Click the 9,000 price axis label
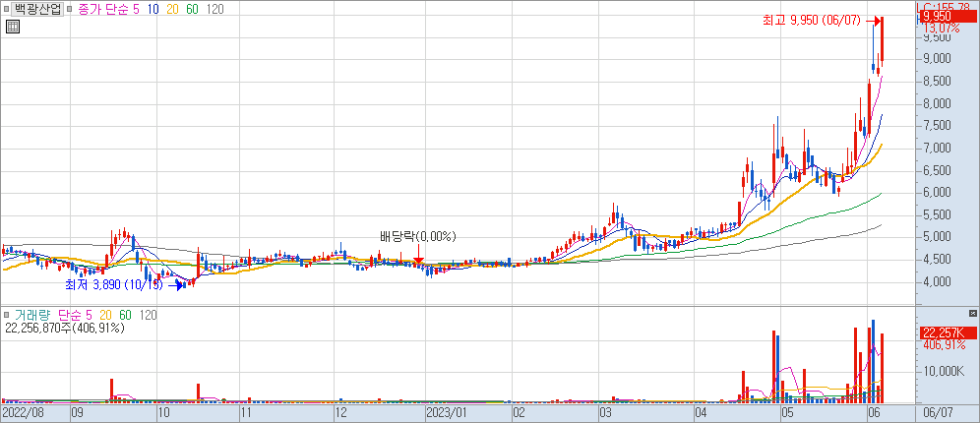The image size is (980, 423). (x=937, y=59)
